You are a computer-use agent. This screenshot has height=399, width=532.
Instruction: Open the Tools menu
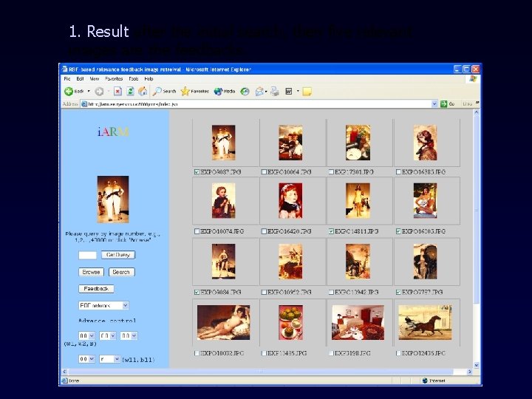coord(133,79)
